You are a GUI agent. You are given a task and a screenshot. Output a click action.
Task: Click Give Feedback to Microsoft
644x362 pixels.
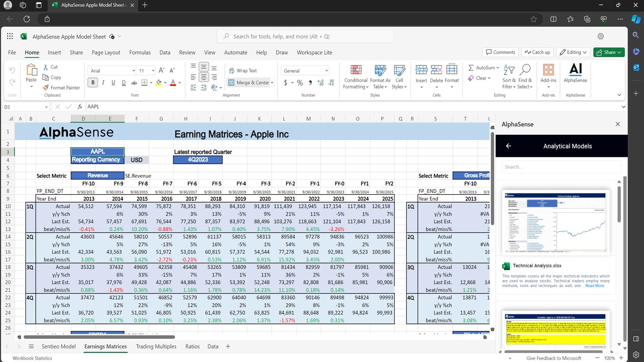[x=553, y=358]
